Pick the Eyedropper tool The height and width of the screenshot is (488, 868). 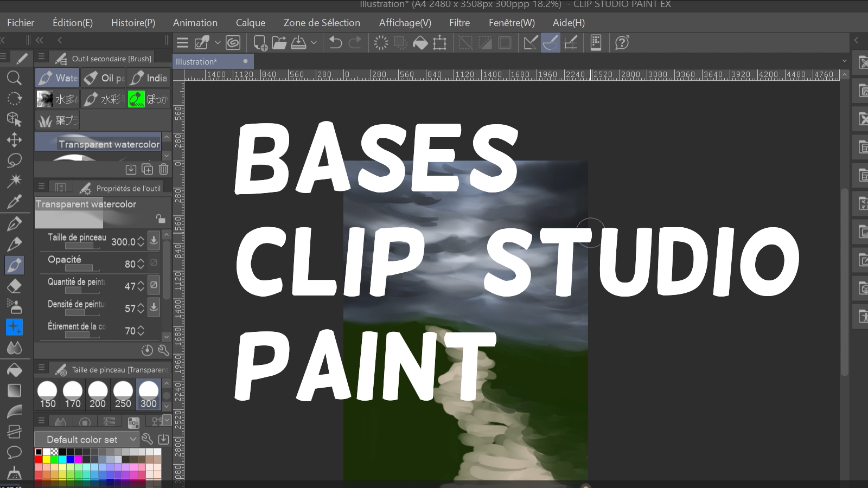click(x=14, y=202)
